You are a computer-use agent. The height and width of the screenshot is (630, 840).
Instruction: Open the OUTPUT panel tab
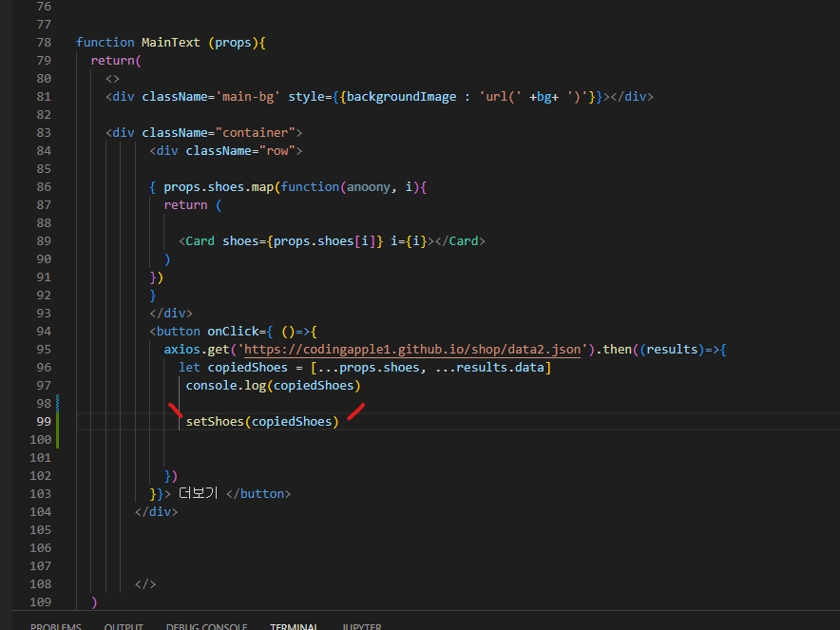[x=124, y=625]
